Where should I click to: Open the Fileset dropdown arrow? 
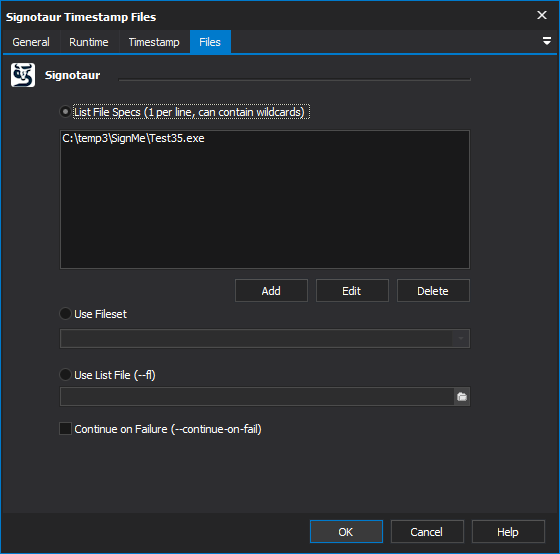coord(461,338)
